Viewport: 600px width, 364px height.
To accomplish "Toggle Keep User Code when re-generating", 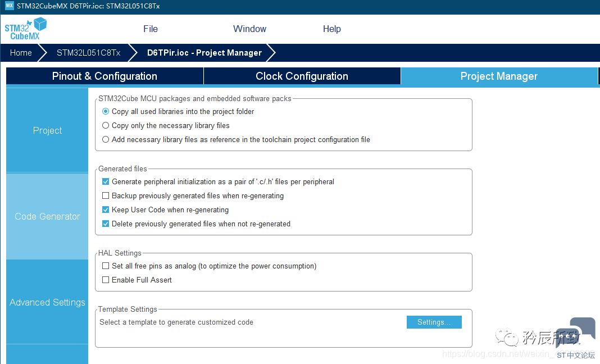I will (106, 210).
